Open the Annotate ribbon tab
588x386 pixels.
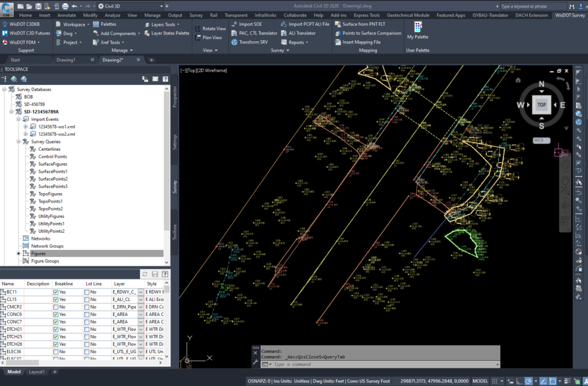point(67,15)
